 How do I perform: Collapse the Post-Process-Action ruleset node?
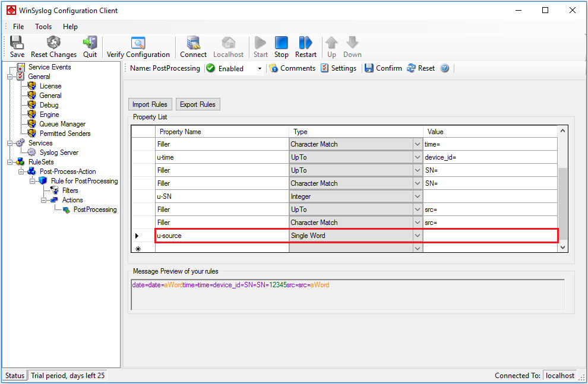(x=21, y=172)
